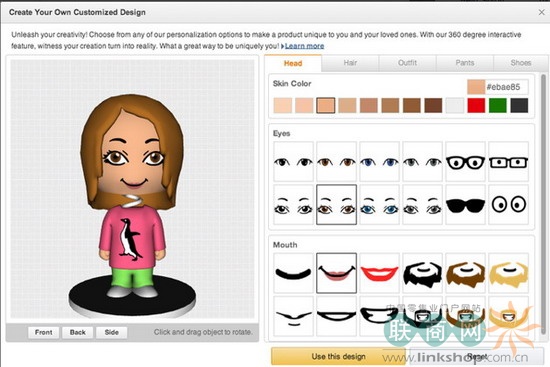
Task: Select the red skin color swatch
Action: 476,105
